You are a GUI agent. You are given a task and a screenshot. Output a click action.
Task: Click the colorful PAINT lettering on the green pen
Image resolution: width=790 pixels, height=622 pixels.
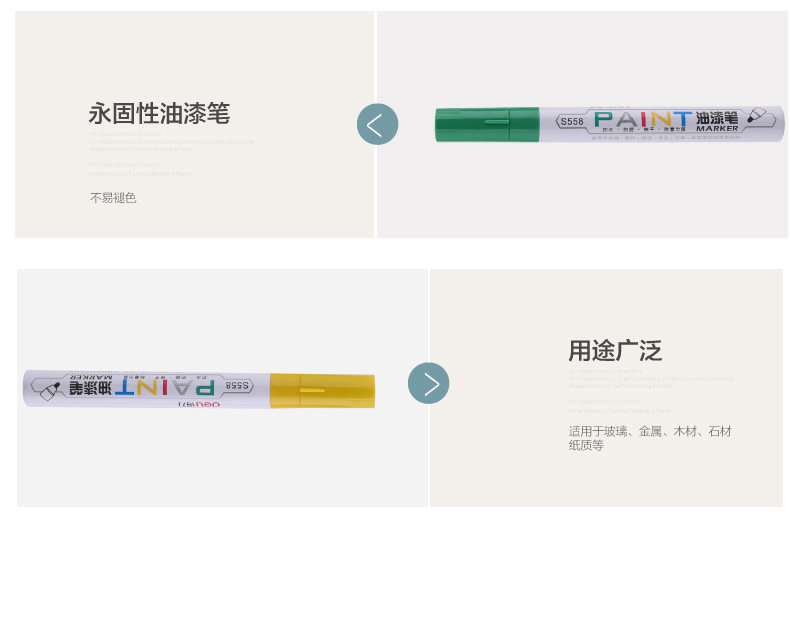(642, 120)
